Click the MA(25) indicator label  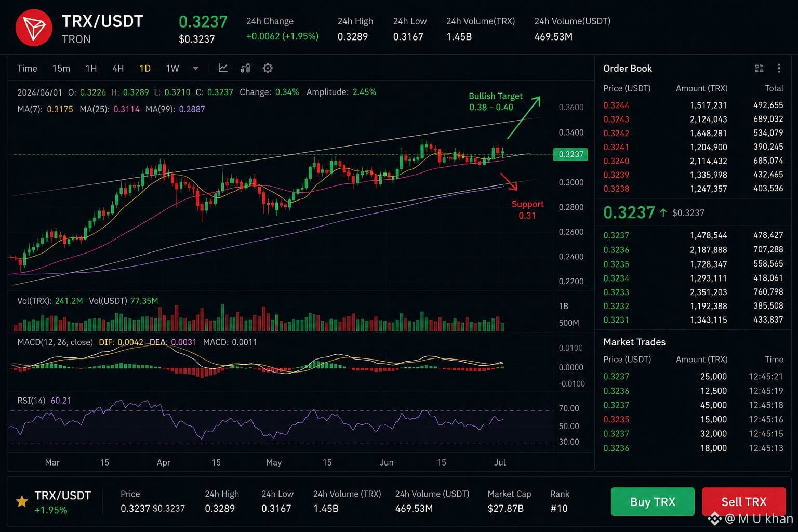[94, 109]
